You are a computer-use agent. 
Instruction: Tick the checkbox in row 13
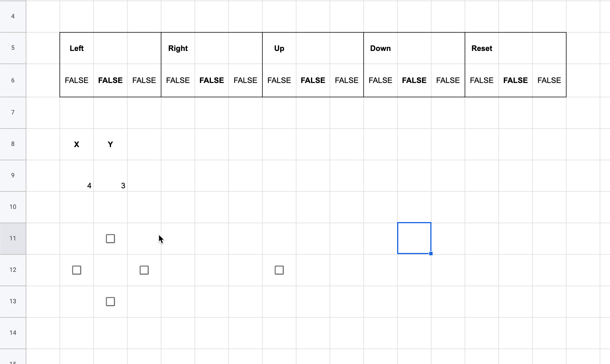point(110,302)
